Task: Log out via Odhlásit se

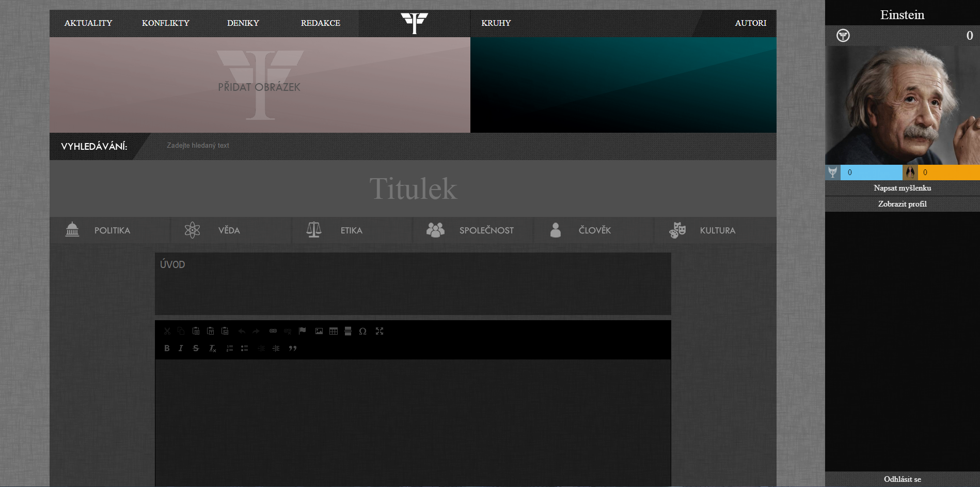Action: tap(902, 479)
